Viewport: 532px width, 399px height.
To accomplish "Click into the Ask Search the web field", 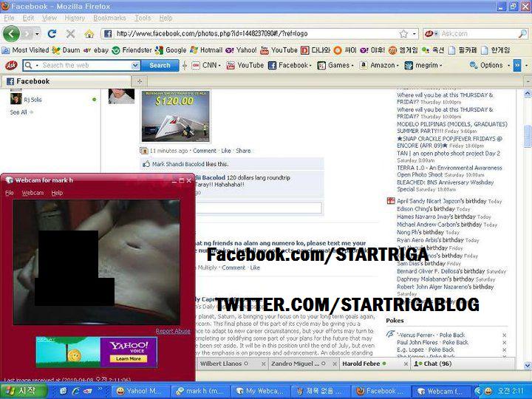I will coord(85,65).
